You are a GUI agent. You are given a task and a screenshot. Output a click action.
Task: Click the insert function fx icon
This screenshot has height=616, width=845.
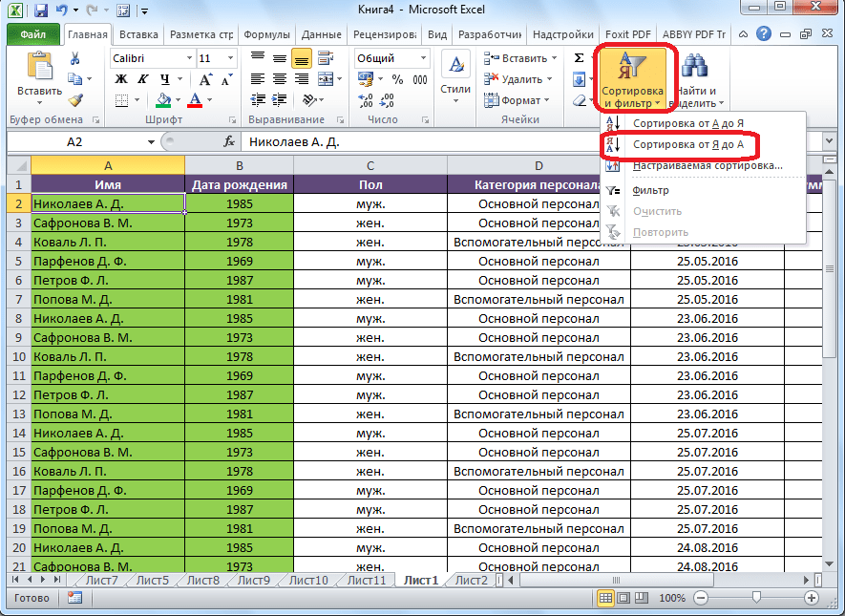click(x=229, y=141)
